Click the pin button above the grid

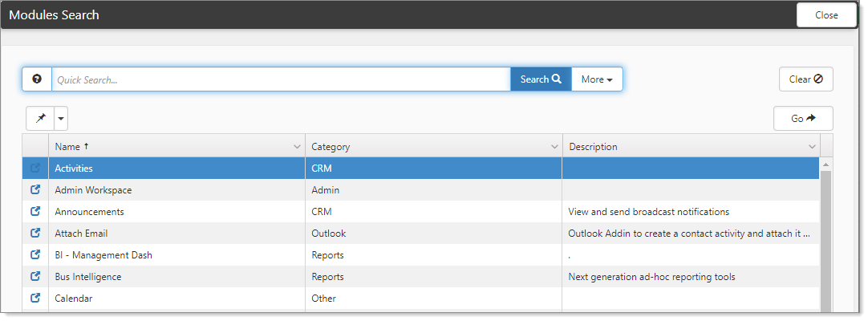tap(40, 119)
